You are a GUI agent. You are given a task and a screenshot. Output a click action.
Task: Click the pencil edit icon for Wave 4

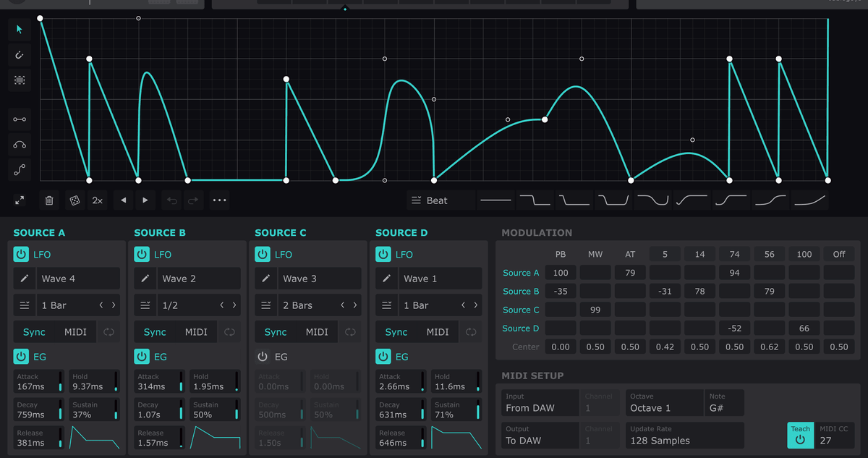click(25, 279)
